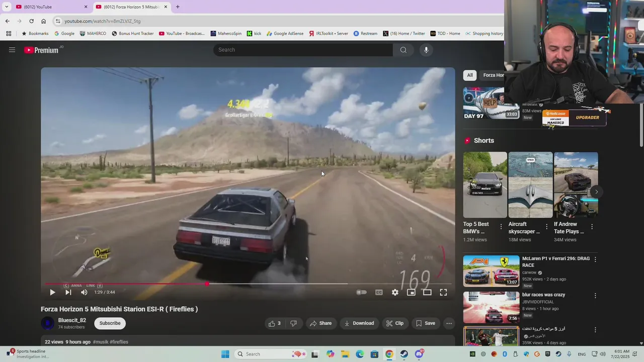Open Sports headline news widget
This screenshot has width=644, height=362.
29,354
